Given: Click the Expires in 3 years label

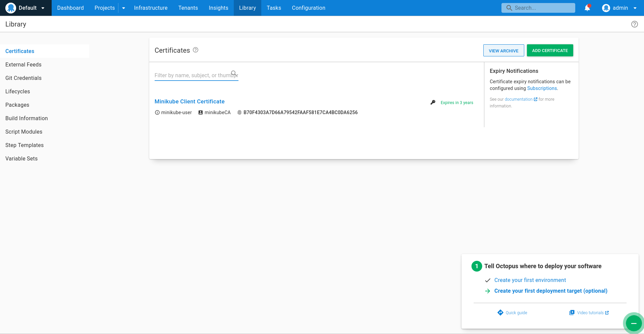Looking at the screenshot, I should tap(457, 103).
